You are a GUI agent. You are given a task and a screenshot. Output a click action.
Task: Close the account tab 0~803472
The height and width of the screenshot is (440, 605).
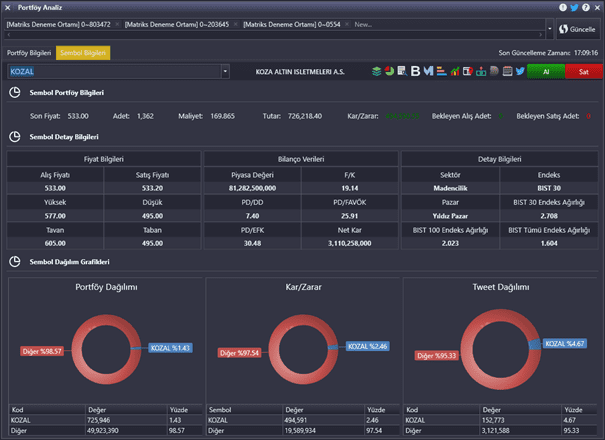coord(117,24)
